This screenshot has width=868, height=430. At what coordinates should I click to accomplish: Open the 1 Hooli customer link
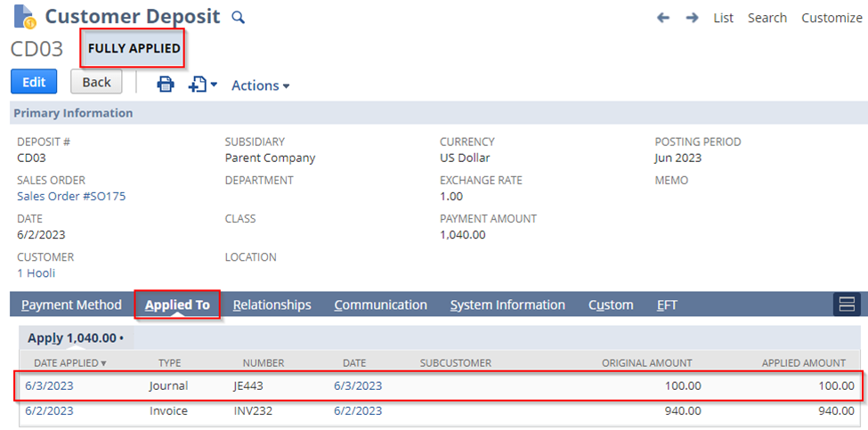click(x=36, y=273)
